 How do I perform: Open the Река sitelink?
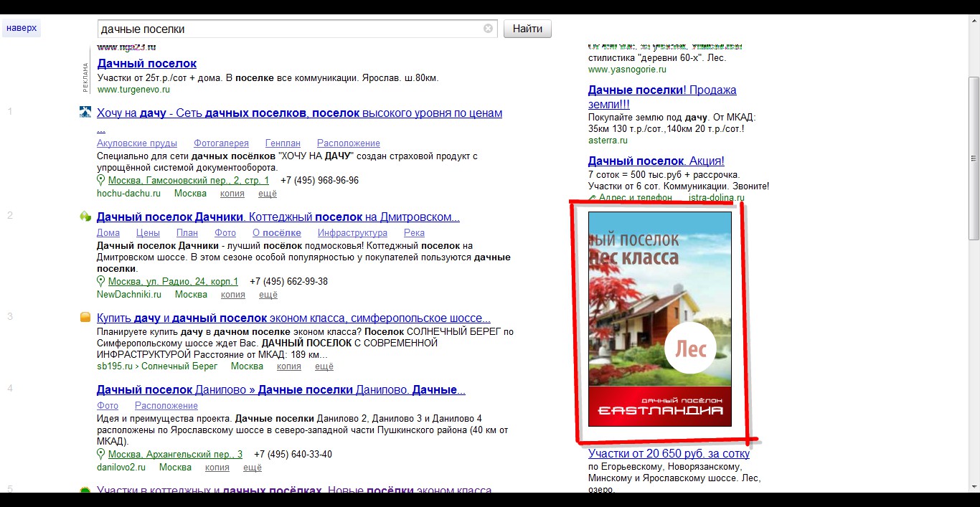[x=414, y=233]
